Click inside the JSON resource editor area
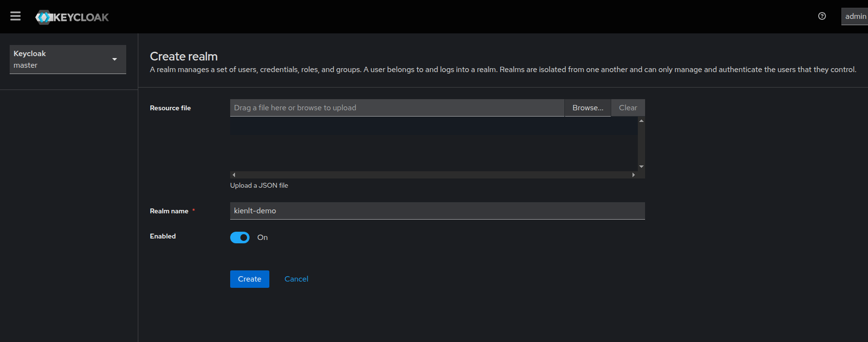The image size is (868, 342). 433,144
